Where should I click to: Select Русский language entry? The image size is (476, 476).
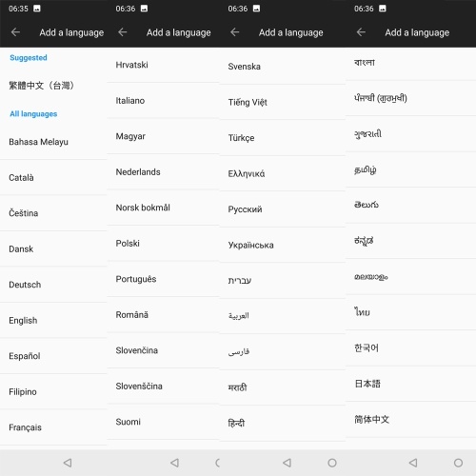coord(283,209)
